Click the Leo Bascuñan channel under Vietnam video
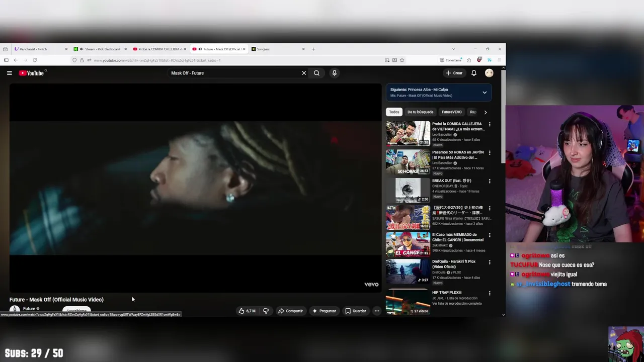The image size is (644, 362). [442, 135]
